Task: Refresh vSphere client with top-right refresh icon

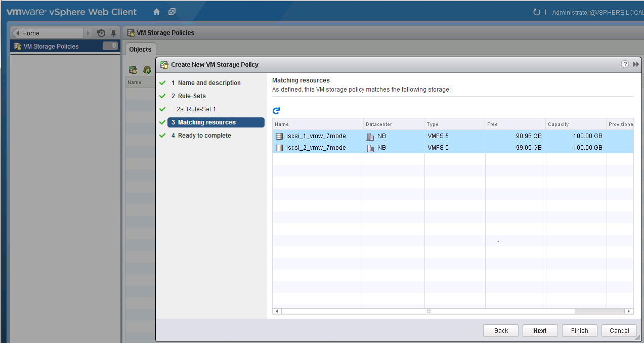Action: [537, 12]
